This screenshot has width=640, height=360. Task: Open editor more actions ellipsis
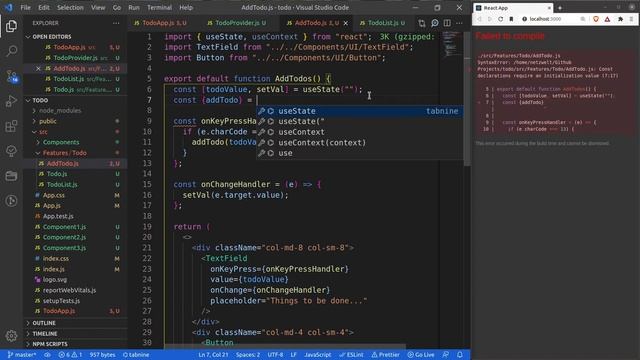tap(459, 23)
